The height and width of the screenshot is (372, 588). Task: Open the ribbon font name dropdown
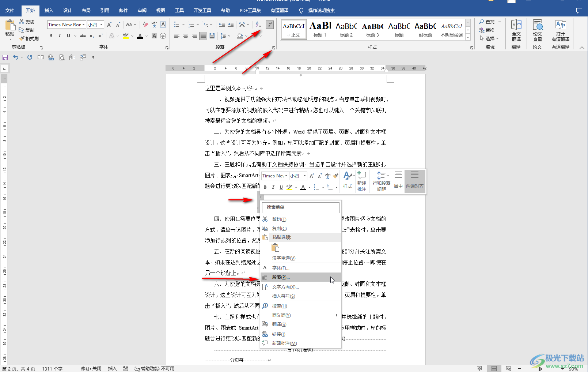pyautogui.click(x=84, y=25)
